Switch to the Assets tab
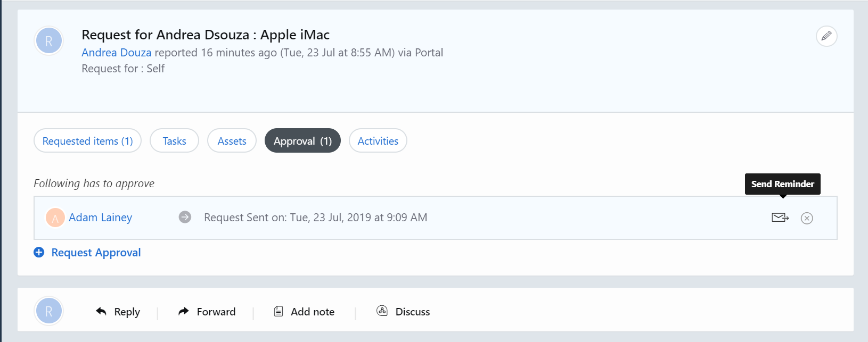 click(x=232, y=140)
